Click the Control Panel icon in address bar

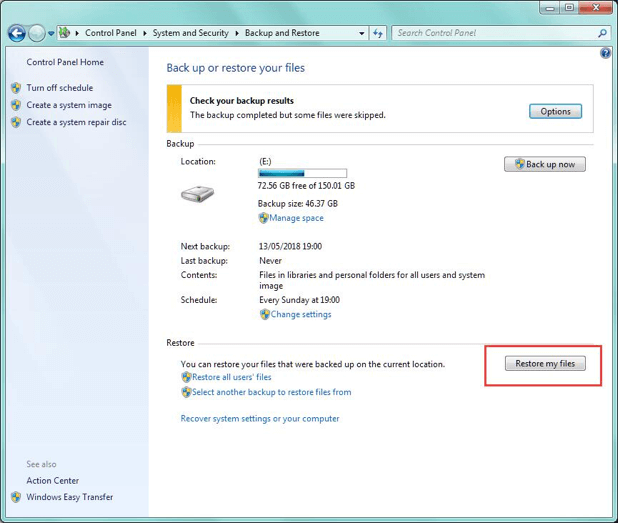[x=65, y=33]
